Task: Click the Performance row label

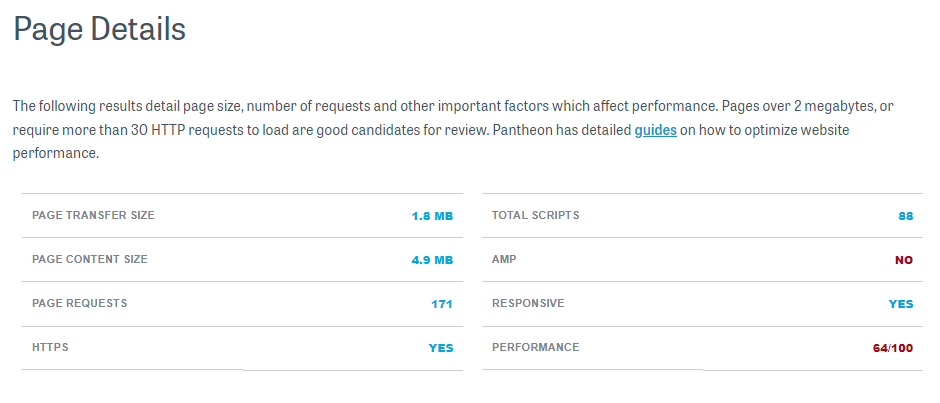Action: click(x=535, y=347)
